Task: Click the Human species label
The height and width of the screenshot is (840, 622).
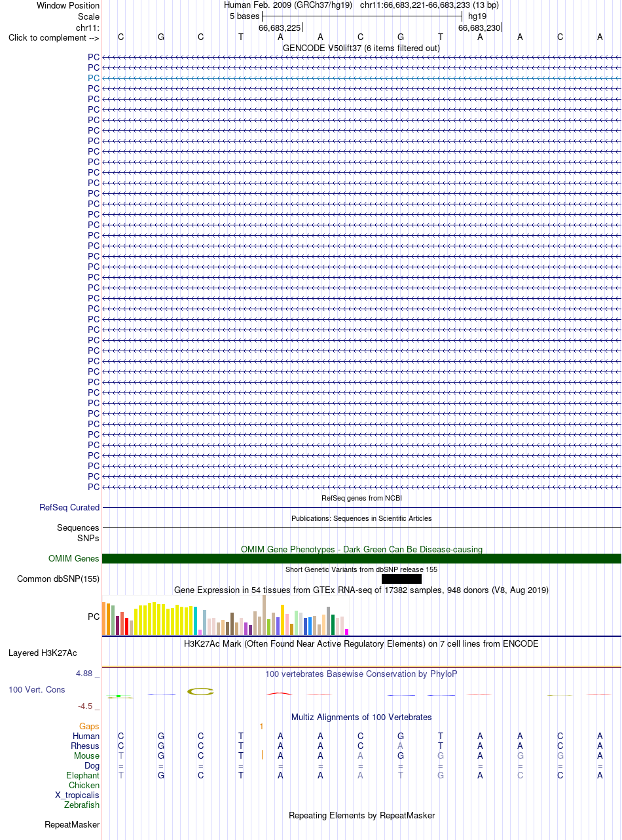Action: (86, 736)
